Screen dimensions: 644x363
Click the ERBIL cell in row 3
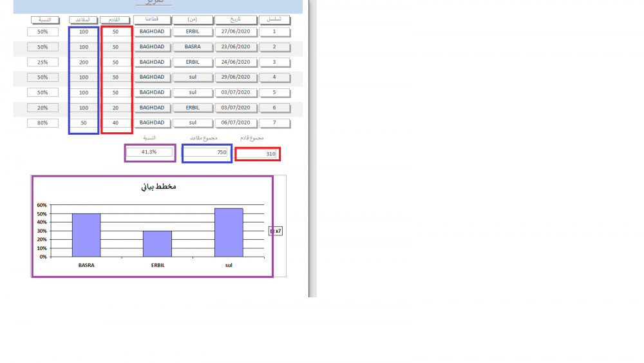[x=193, y=63]
